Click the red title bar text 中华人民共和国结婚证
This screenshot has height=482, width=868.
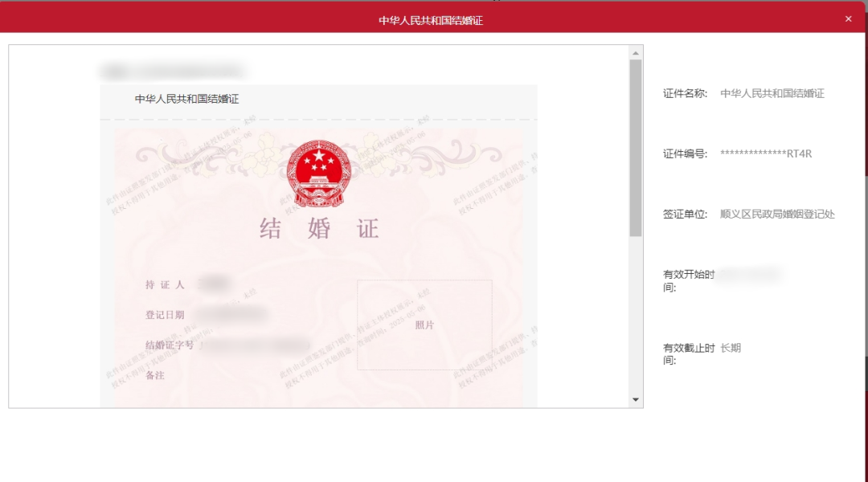[x=431, y=20]
